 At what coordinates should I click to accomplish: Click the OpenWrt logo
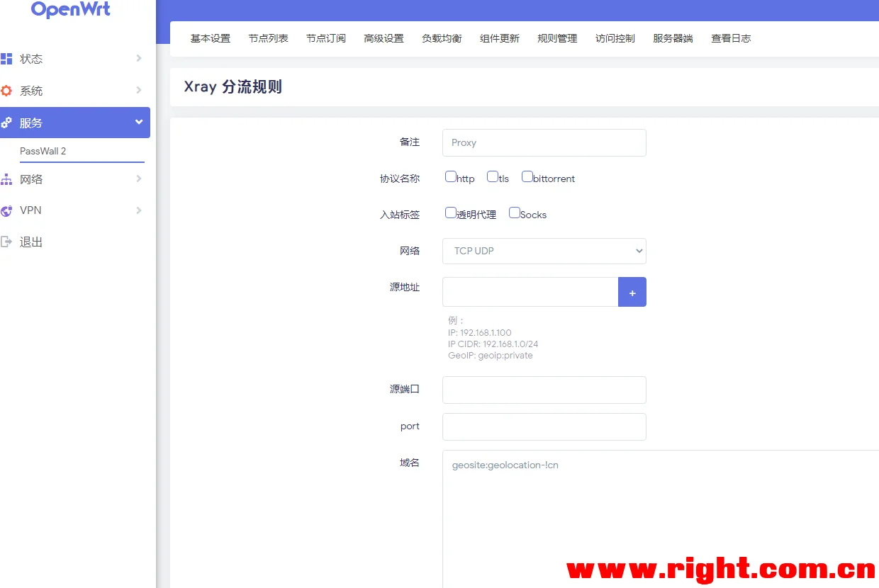tap(71, 10)
